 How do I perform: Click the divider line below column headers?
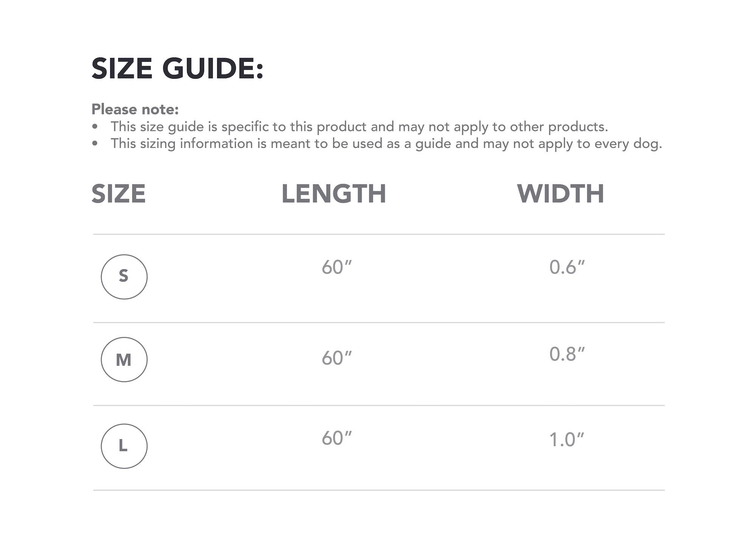[x=379, y=234]
